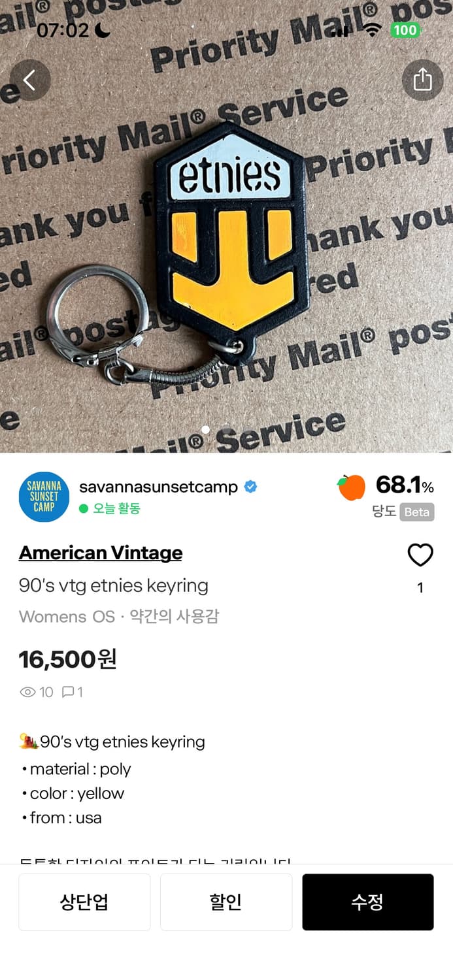The image size is (453, 980).
Task: Tap the 오늘 활동 activity status
Action: click(110, 508)
